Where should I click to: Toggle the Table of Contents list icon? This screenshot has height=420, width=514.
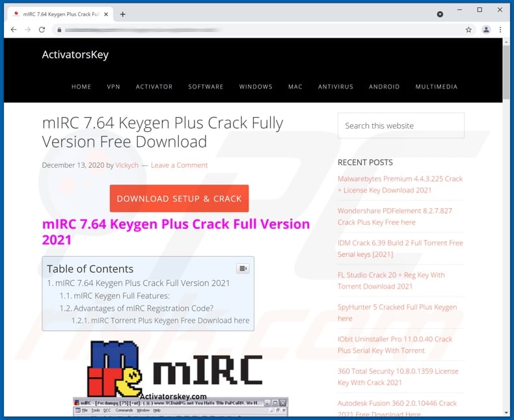point(243,269)
